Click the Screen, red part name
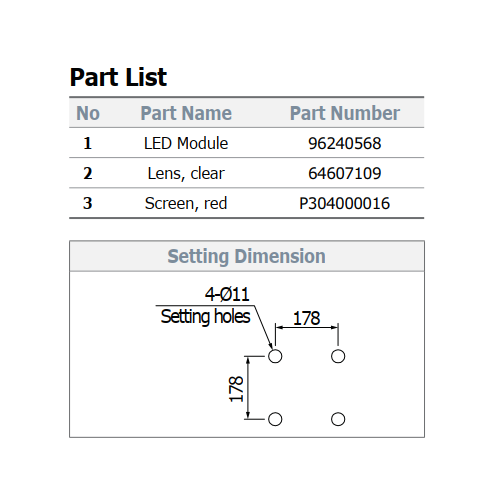This screenshot has height=500, width=500. (x=186, y=203)
